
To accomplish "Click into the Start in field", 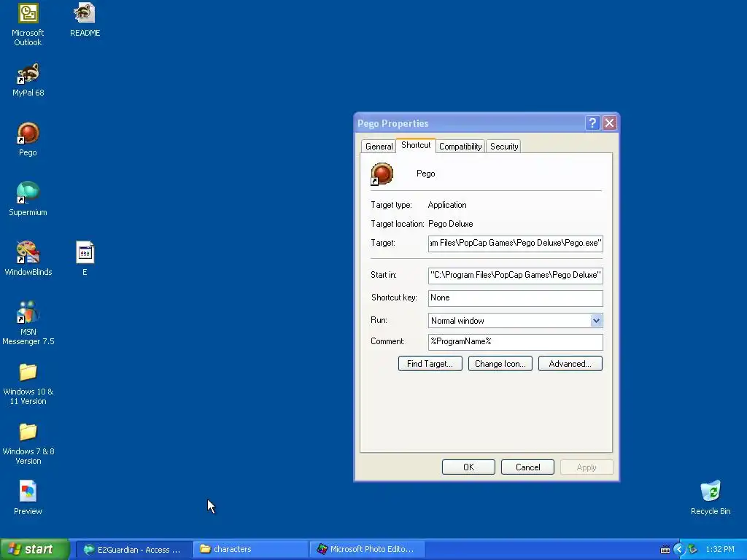I will tap(516, 275).
